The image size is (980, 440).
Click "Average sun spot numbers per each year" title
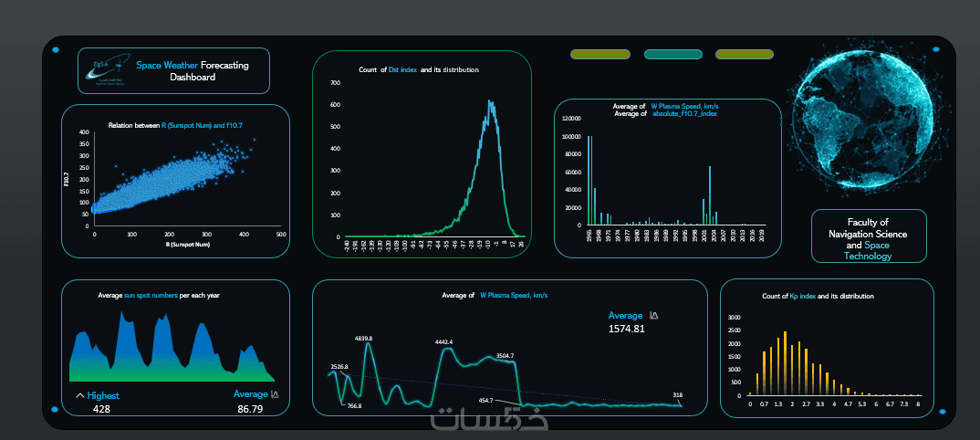pyautogui.click(x=159, y=294)
